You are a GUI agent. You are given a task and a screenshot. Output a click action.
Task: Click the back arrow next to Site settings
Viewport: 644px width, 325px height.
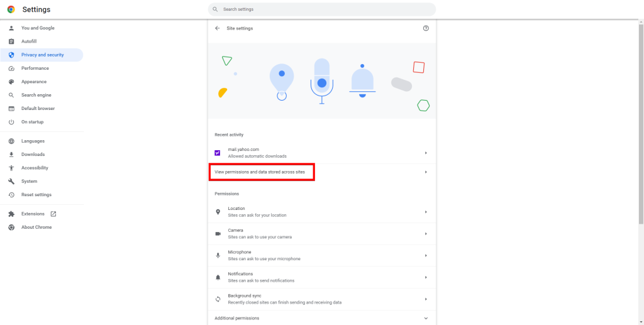pyautogui.click(x=217, y=28)
